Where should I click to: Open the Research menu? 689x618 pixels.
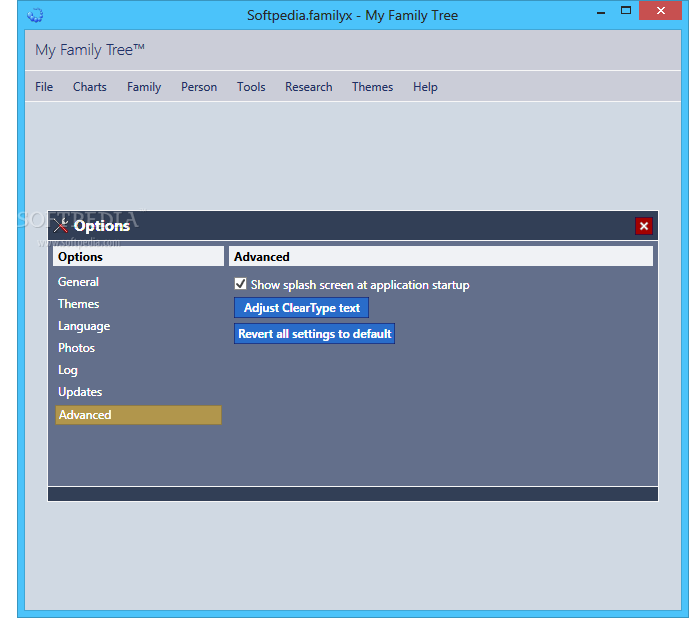308,87
